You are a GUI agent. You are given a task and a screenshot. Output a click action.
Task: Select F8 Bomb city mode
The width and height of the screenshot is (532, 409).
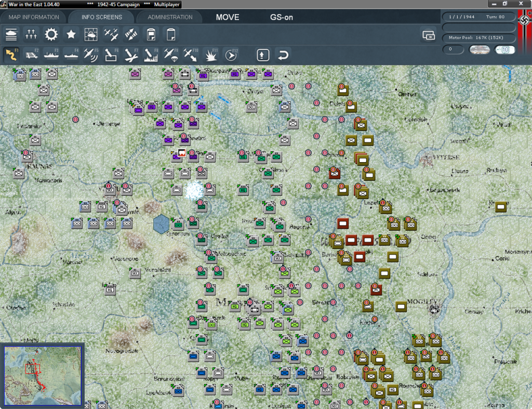click(151, 55)
